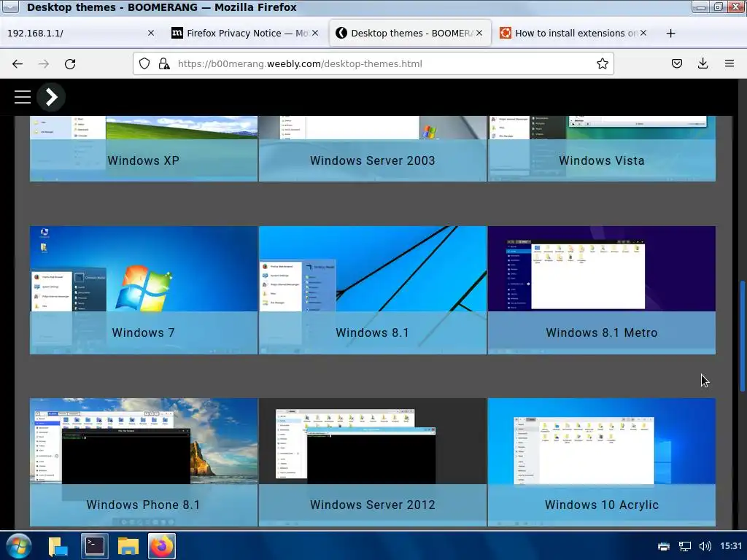Switch to Firefox Privacy Notice tab
The width and height of the screenshot is (747, 560).
(245, 33)
